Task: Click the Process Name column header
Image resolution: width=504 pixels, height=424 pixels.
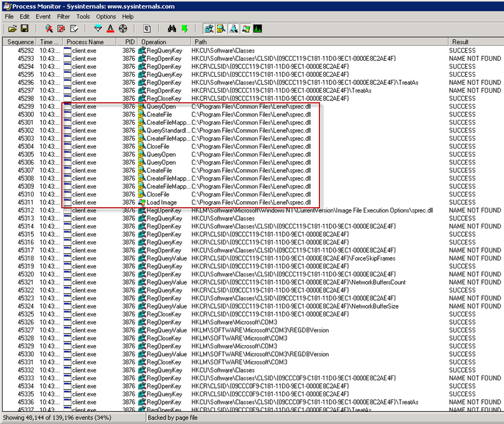Action: point(85,42)
